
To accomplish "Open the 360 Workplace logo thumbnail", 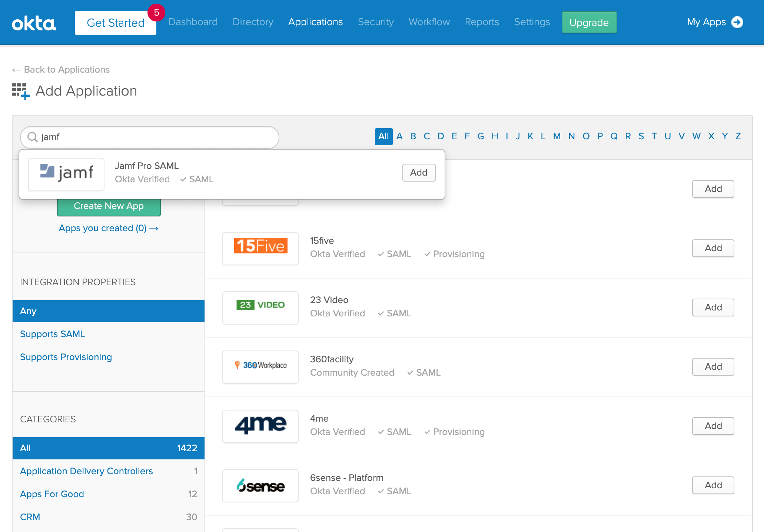I will pos(260,367).
